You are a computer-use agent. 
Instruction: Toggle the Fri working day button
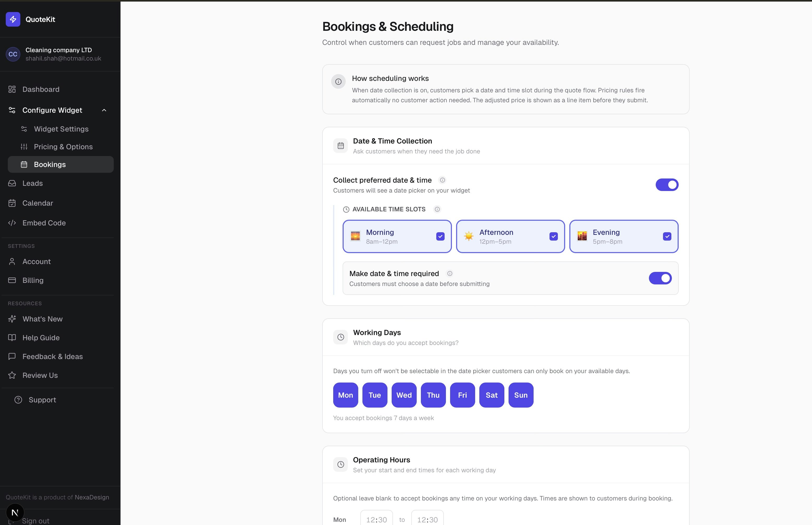(x=463, y=395)
